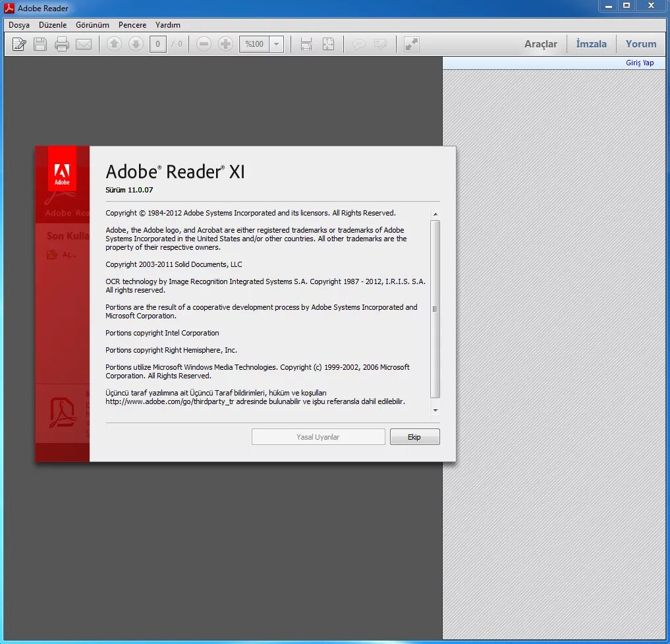Click the highlight text icon
This screenshot has width=670, height=644.
pos(380,44)
